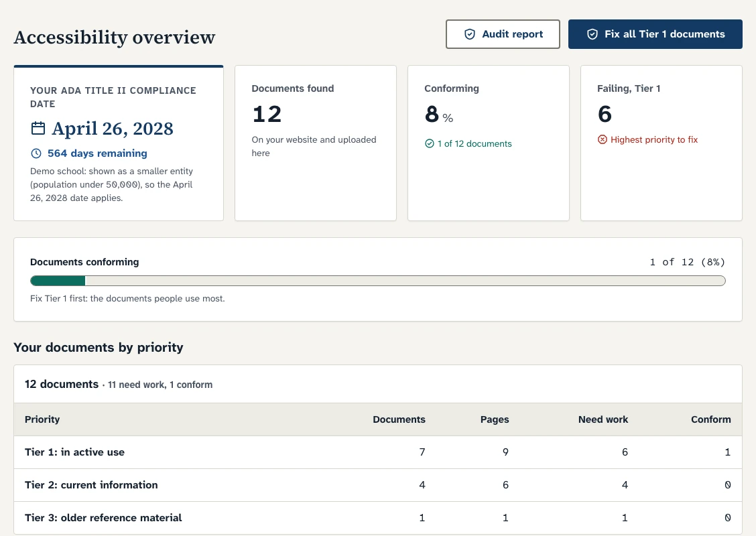
Task: Click shield icon in Audit report button
Action: point(470,34)
